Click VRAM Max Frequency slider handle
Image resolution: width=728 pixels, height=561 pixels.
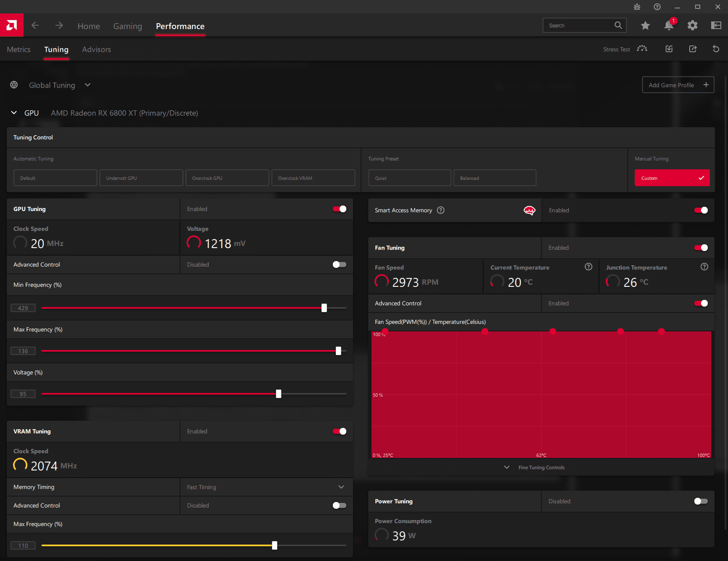[x=275, y=545]
